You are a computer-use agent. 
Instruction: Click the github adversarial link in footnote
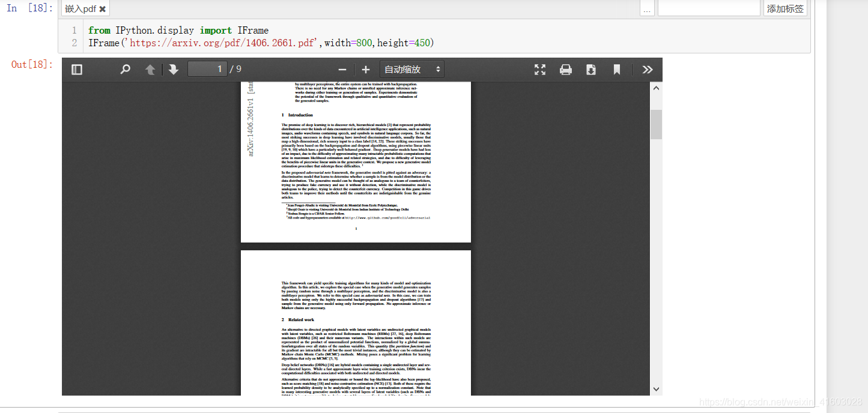coord(387,218)
